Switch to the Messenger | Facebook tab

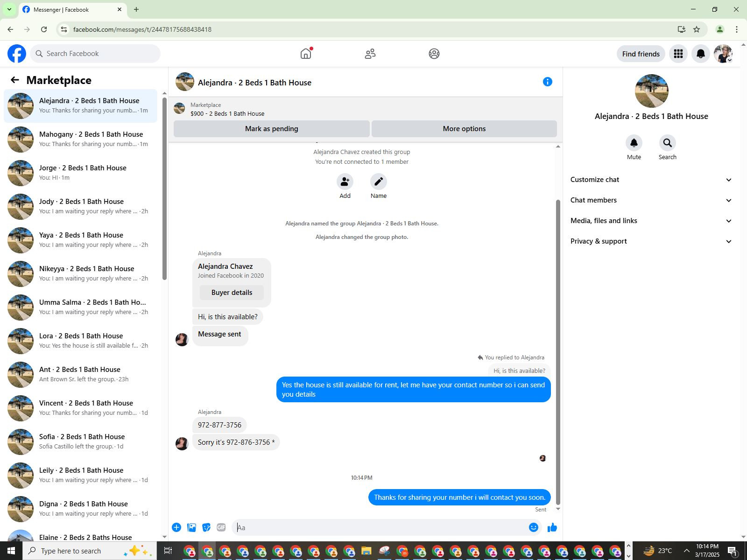72,9
